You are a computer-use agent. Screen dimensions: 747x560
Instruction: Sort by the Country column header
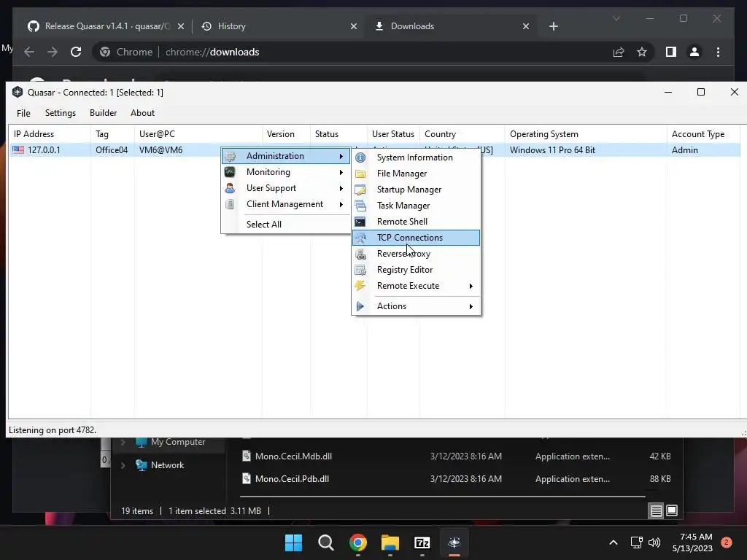(x=462, y=134)
